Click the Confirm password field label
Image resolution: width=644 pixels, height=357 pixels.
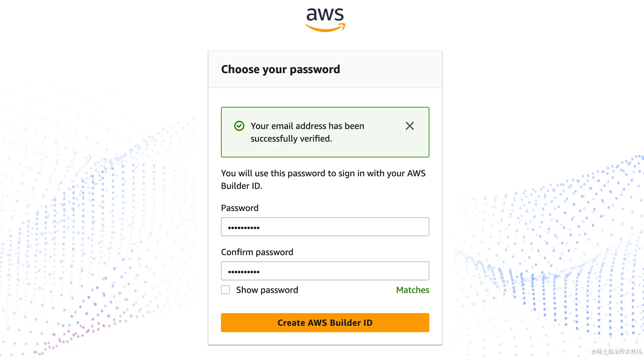pos(257,252)
